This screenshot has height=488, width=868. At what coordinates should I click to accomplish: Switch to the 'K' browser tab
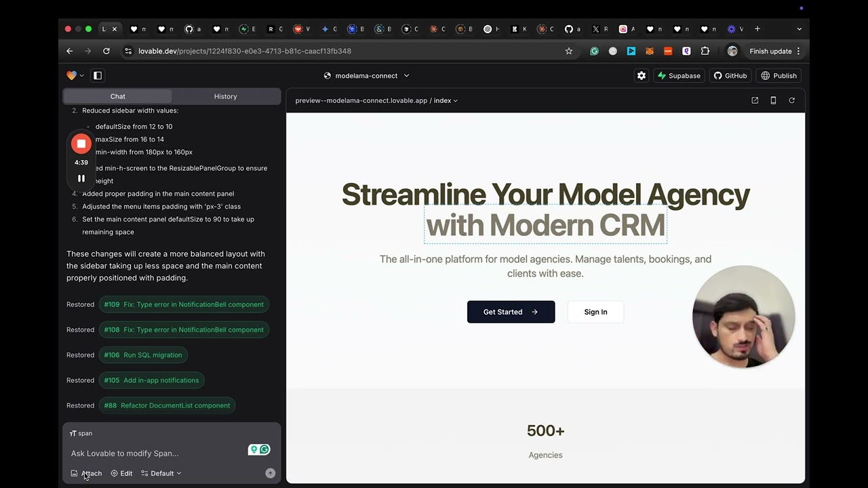[x=518, y=29]
